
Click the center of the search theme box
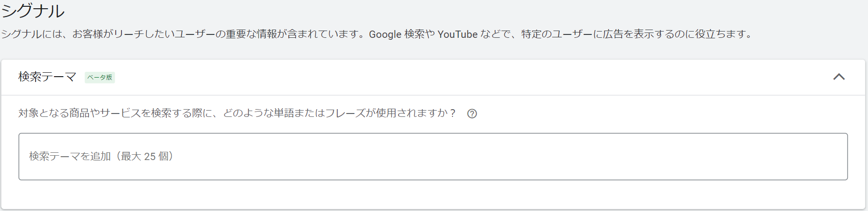tap(433, 157)
